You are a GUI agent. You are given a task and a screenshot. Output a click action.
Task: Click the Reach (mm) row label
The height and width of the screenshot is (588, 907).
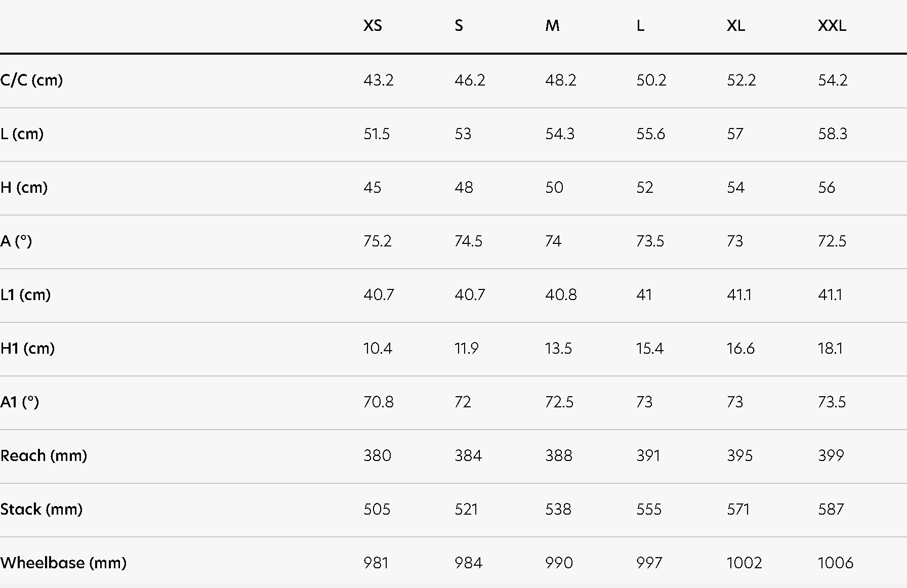click(x=44, y=456)
